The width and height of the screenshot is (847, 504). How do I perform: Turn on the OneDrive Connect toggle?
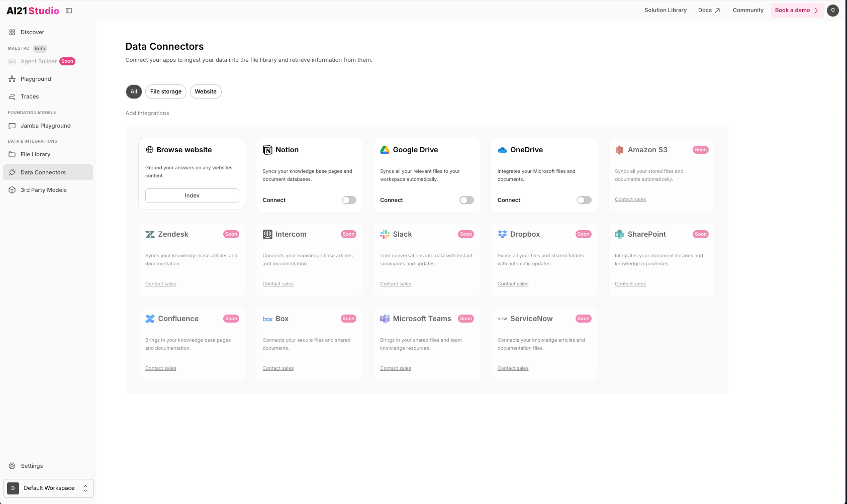(584, 200)
